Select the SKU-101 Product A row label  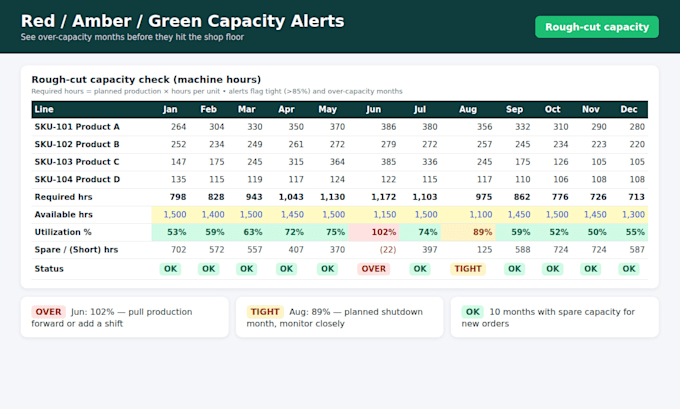pos(77,127)
